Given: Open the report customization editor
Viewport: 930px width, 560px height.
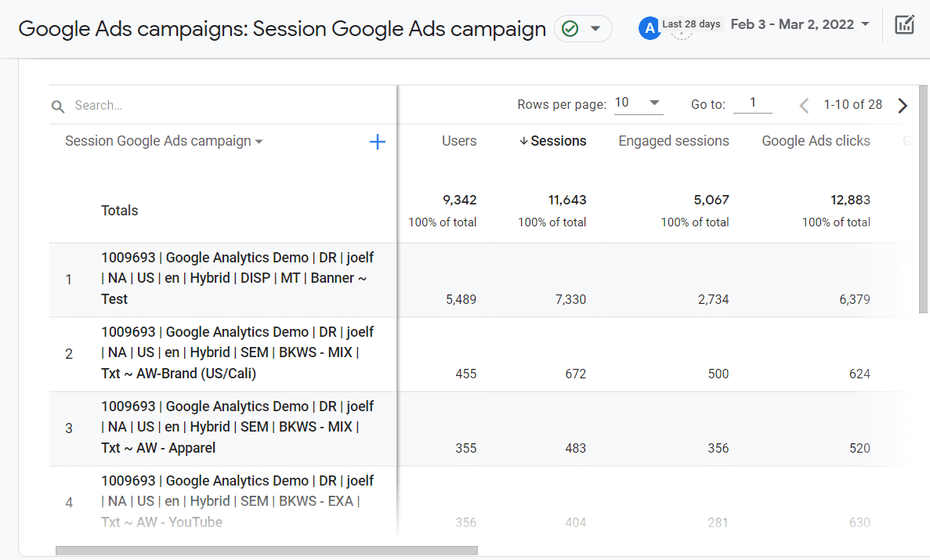Looking at the screenshot, I should click(x=904, y=24).
